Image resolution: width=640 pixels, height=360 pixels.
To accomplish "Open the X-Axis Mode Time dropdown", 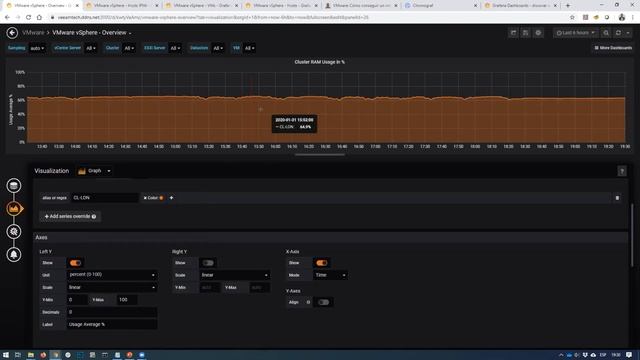I will [330, 275].
